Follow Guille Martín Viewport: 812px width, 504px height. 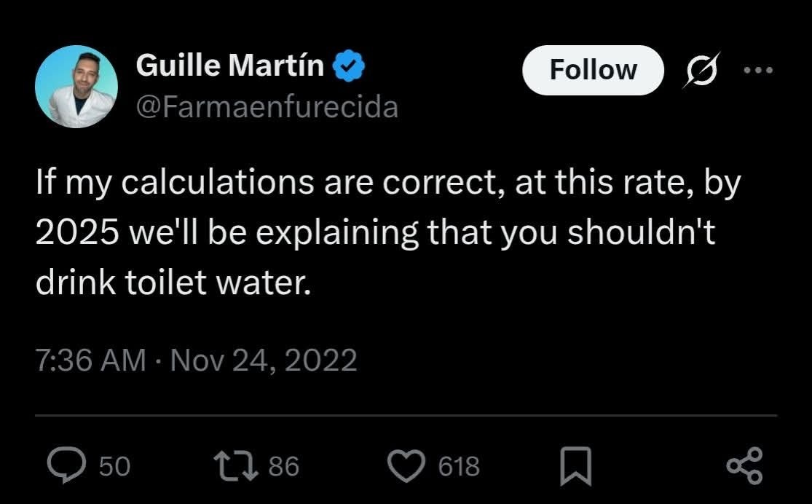point(593,70)
